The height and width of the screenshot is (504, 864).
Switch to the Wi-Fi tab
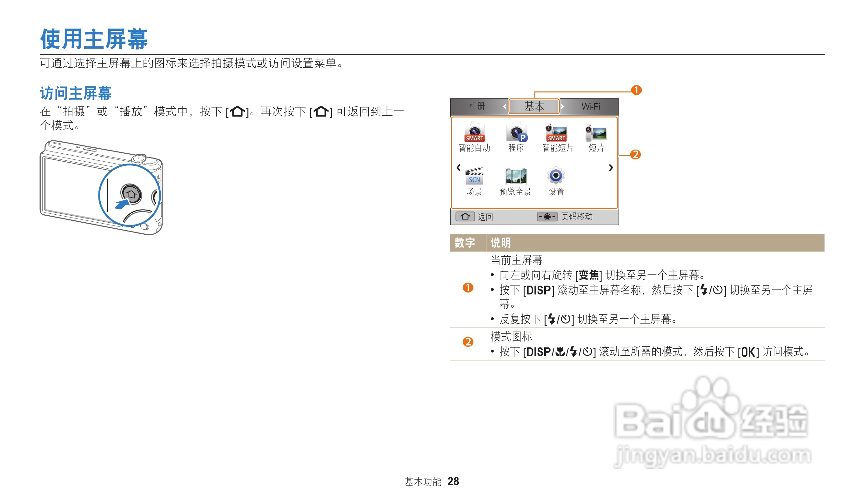coord(591,107)
